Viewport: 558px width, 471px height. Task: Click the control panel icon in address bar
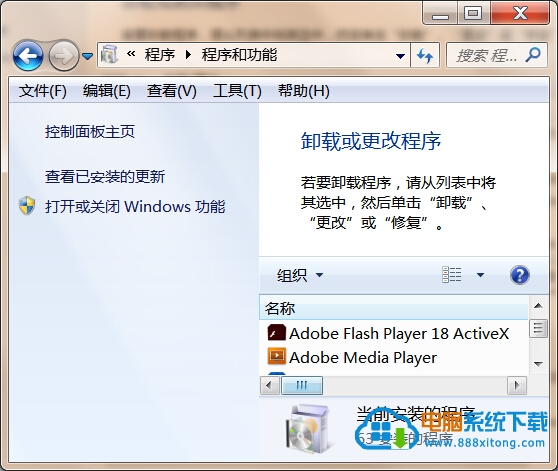(109, 55)
